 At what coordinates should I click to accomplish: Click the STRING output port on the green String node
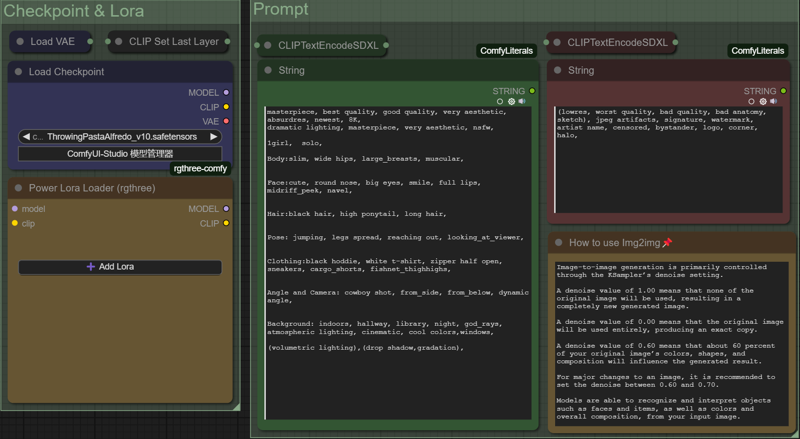point(532,91)
